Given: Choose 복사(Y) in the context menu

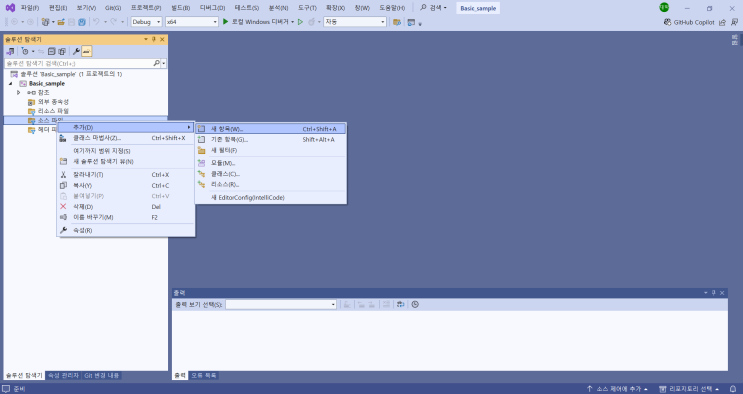Looking at the screenshot, I should [x=126, y=185].
